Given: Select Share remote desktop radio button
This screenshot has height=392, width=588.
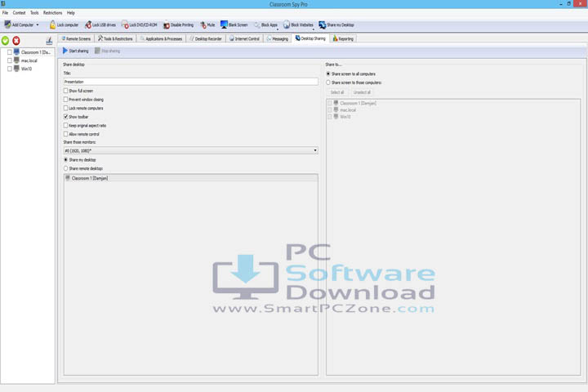Looking at the screenshot, I should [x=65, y=168].
